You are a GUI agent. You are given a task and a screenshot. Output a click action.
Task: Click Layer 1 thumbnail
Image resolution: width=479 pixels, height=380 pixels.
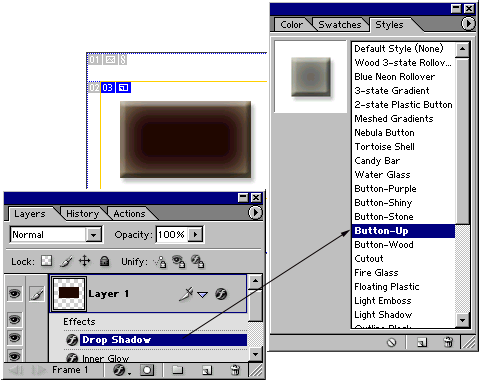click(x=69, y=294)
